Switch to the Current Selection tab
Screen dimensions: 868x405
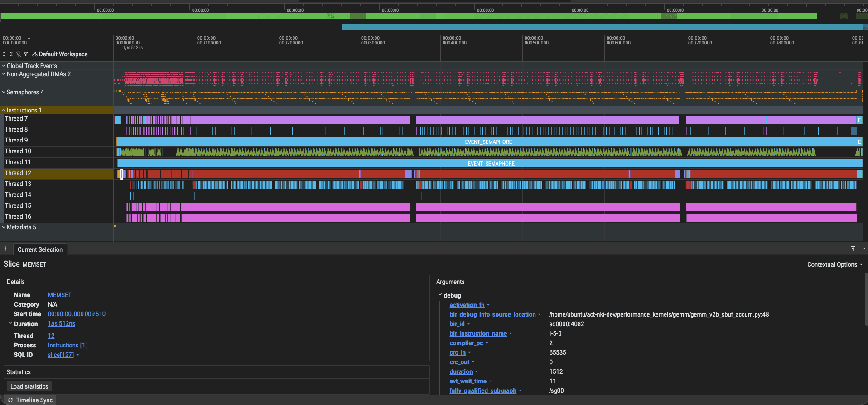tap(40, 249)
